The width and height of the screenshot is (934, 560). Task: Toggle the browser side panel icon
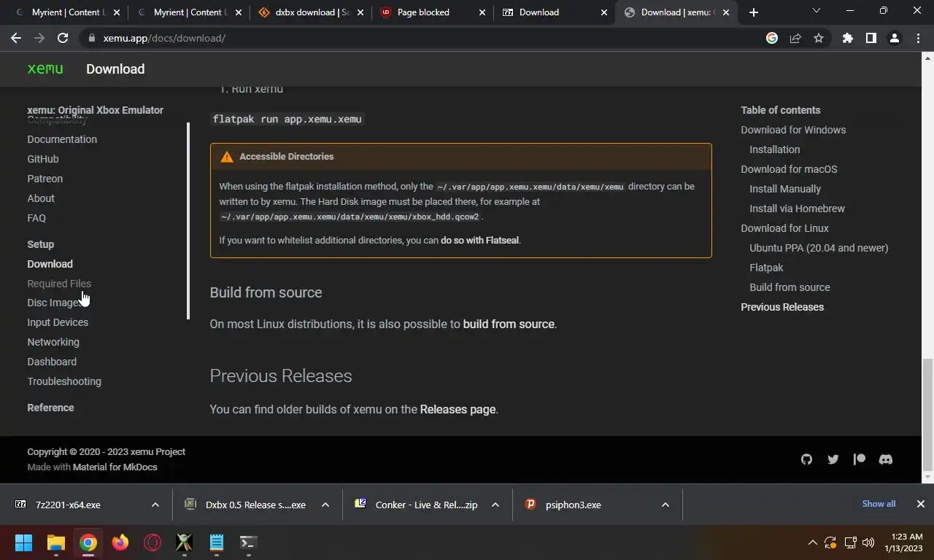tap(871, 38)
